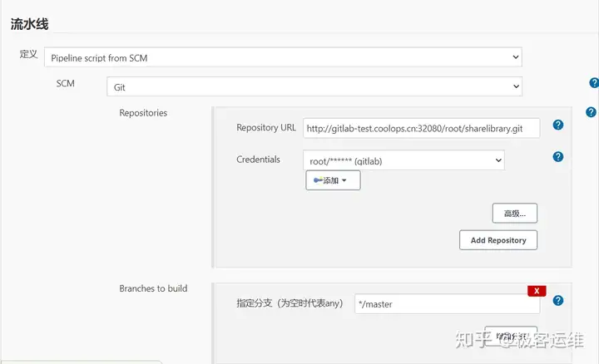
Task: Open the 定义 Pipeline script from SCM dropdown
Action: coord(283,57)
